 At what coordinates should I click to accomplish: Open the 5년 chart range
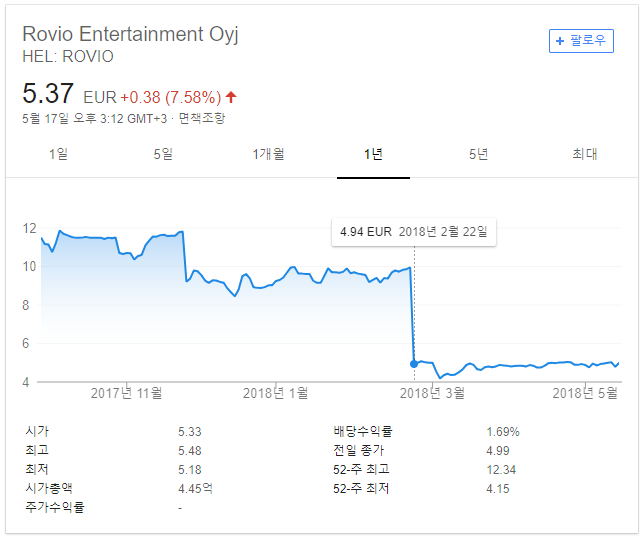[478, 154]
